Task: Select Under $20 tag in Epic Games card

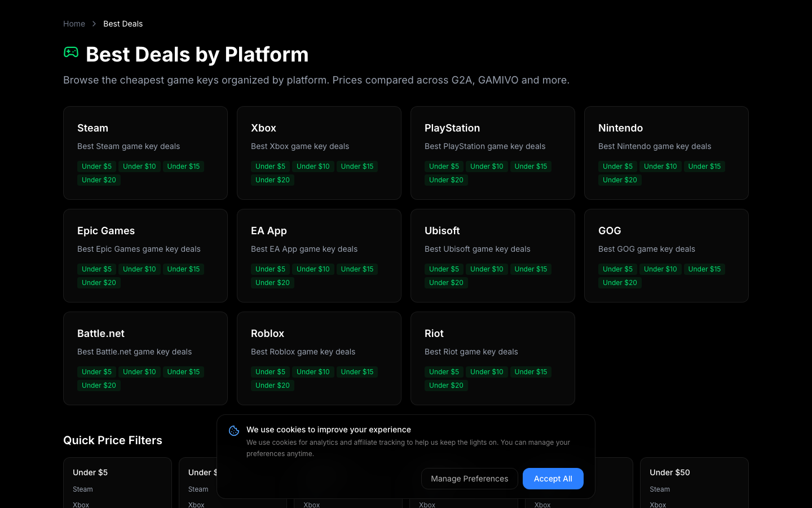Action: pyautogui.click(x=99, y=283)
